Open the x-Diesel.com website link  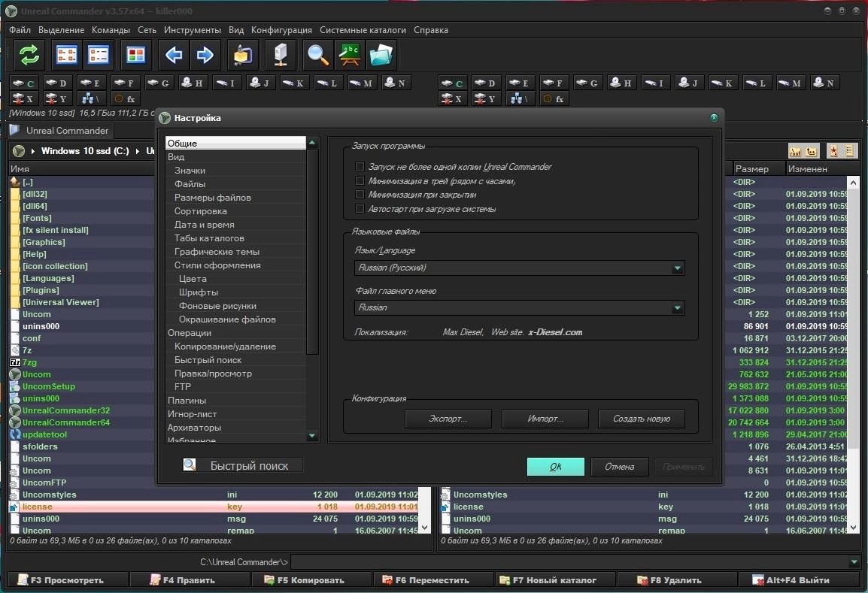pyautogui.click(x=554, y=332)
